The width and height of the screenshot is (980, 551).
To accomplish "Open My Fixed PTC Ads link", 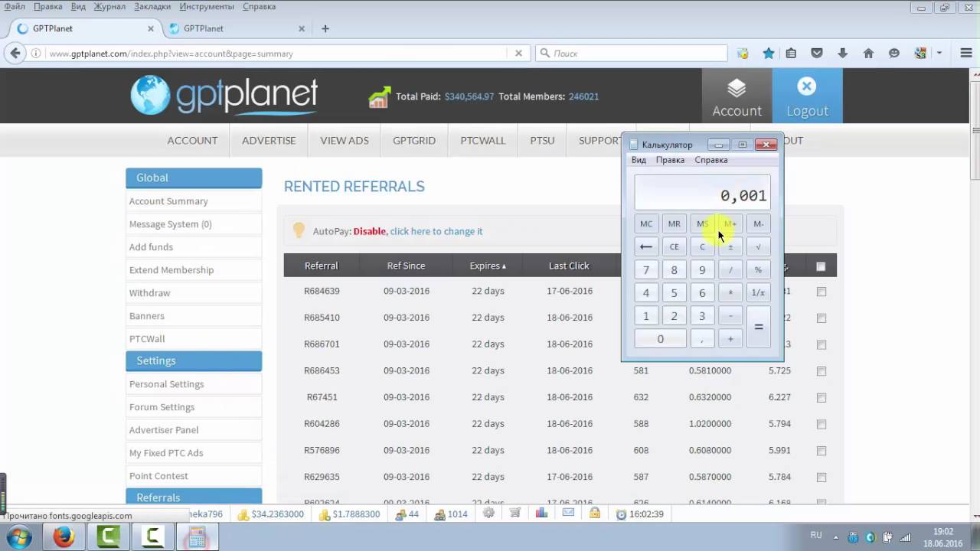I will pyautogui.click(x=166, y=452).
